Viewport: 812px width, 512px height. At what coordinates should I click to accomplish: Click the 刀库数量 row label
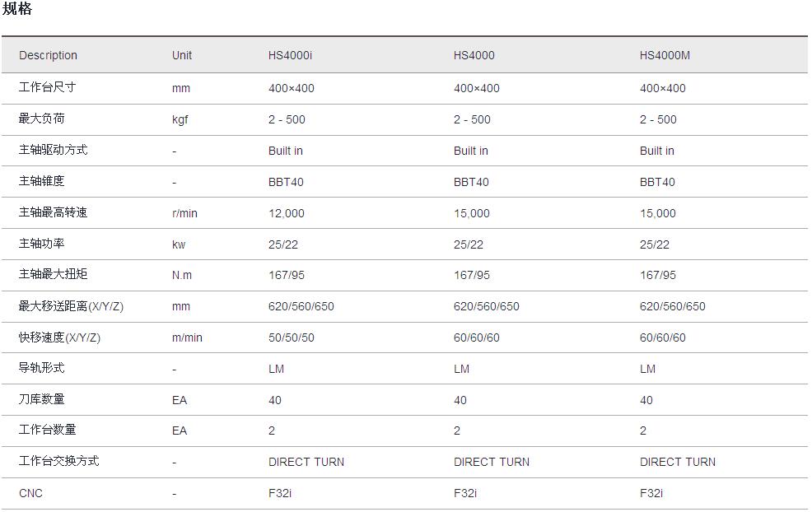click(42, 399)
